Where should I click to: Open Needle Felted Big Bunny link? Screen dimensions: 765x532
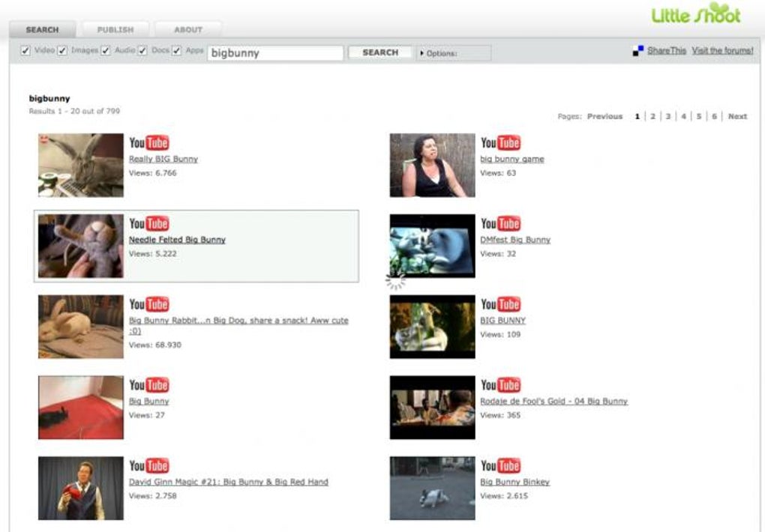click(177, 240)
